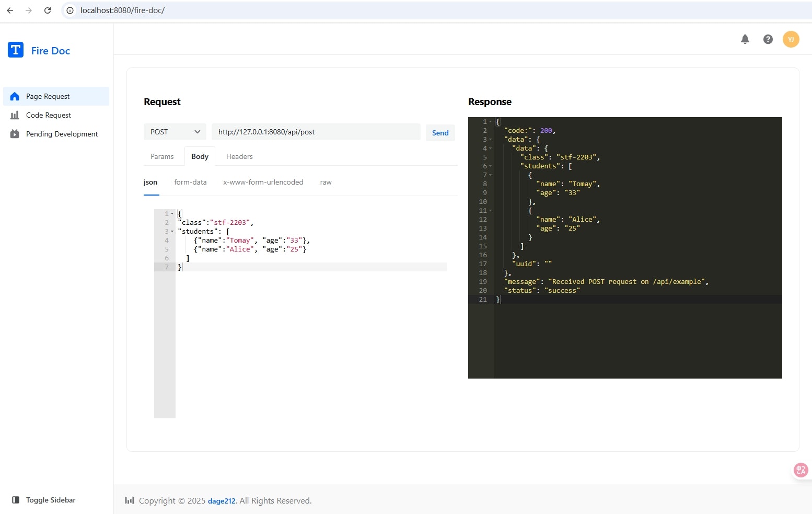Collapse response line 7 object fold arrow

pyautogui.click(x=490, y=175)
